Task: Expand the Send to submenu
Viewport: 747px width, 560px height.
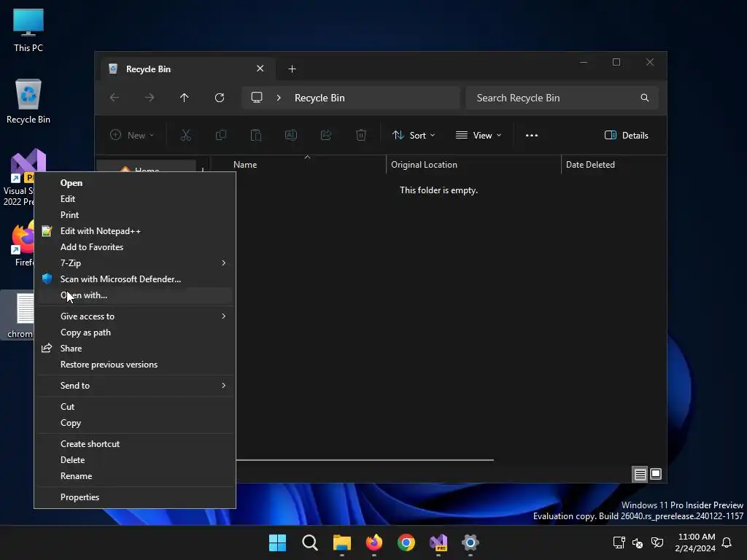Action: click(135, 386)
